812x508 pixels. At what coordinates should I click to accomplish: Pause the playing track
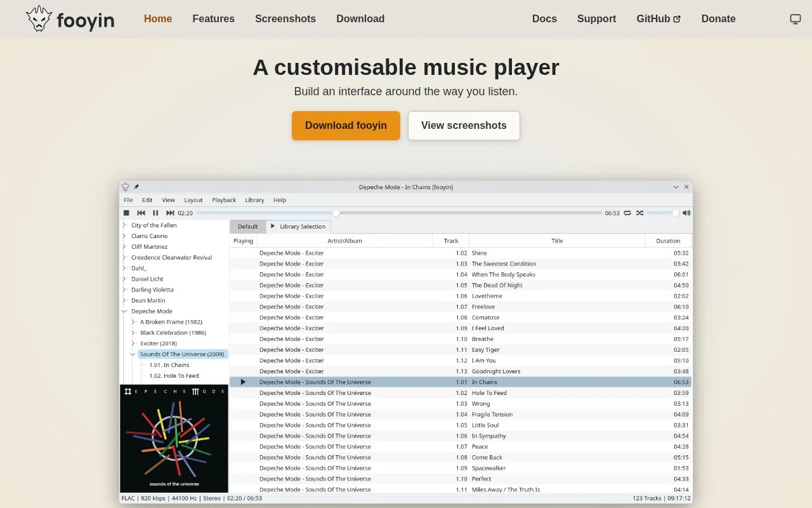pyautogui.click(x=155, y=213)
